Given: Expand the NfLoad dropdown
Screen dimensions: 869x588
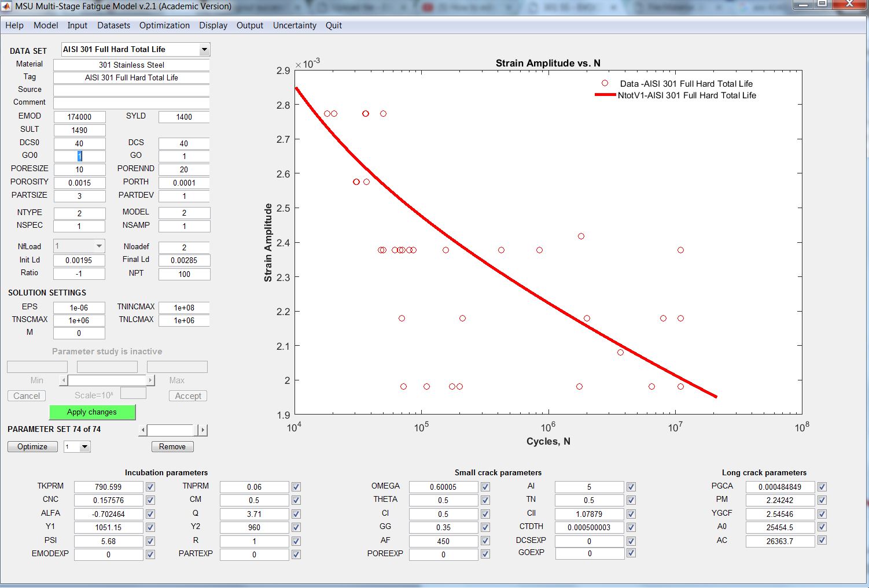Looking at the screenshot, I should coord(99,246).
